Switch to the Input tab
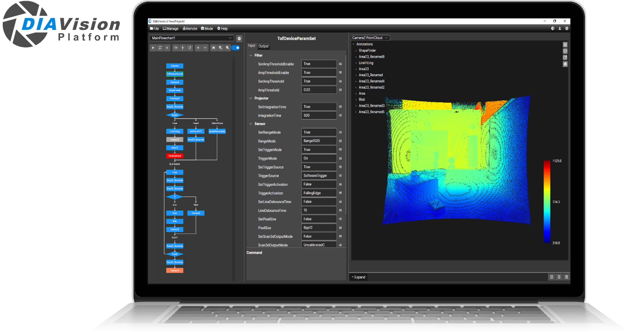The image size is (644, 332). [251, 46]
